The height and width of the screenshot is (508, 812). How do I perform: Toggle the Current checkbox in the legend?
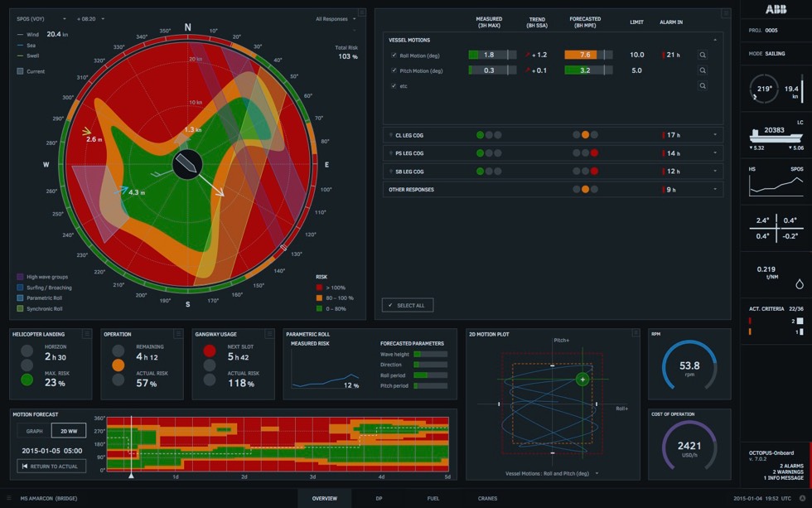pyautogui.click(x=20, y=71)
